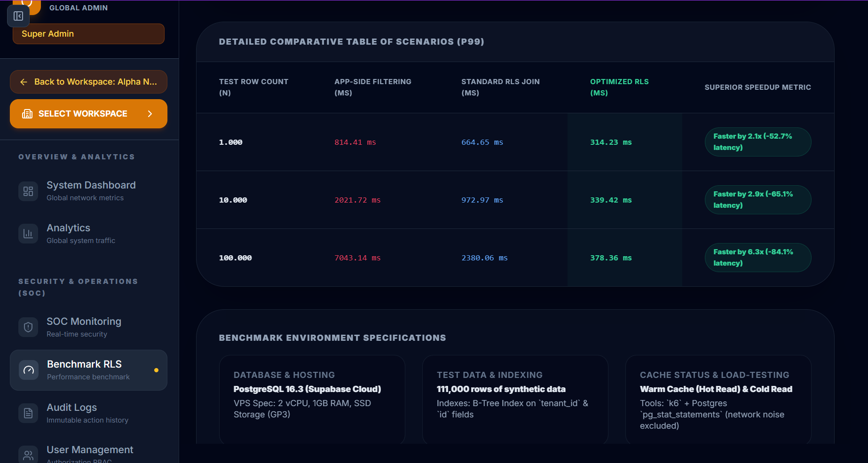Click the 339.42 ms optimized value
Viewport: 868px width, 463px height.
pyautogui.click(x=611, y=200)
